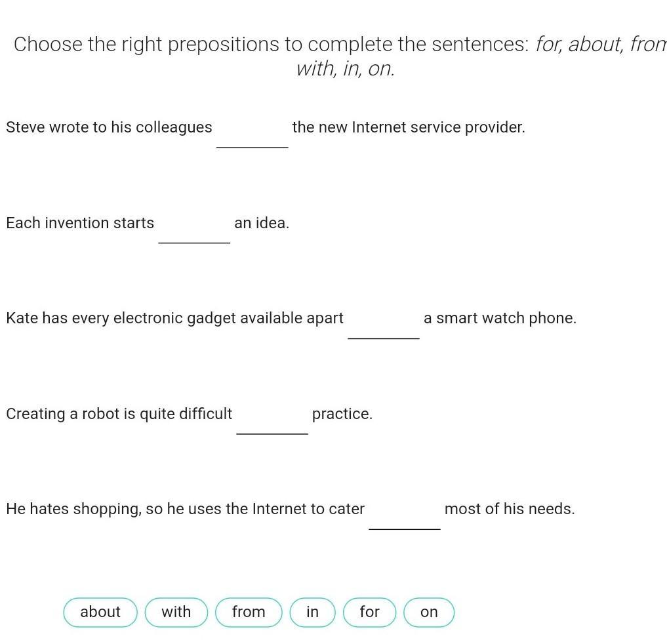
Task: Click the blank after 'Steve wrote to his colleagues'
Action: click(253, 134)
